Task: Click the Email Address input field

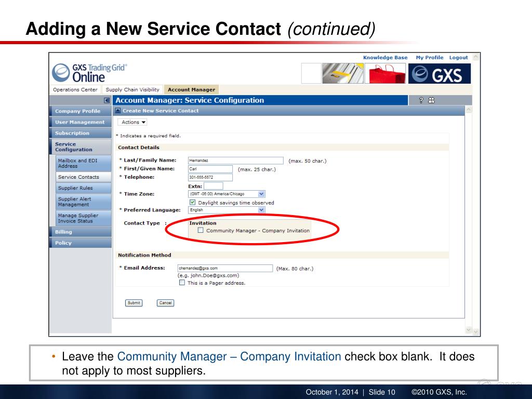Action: (225, 268)
